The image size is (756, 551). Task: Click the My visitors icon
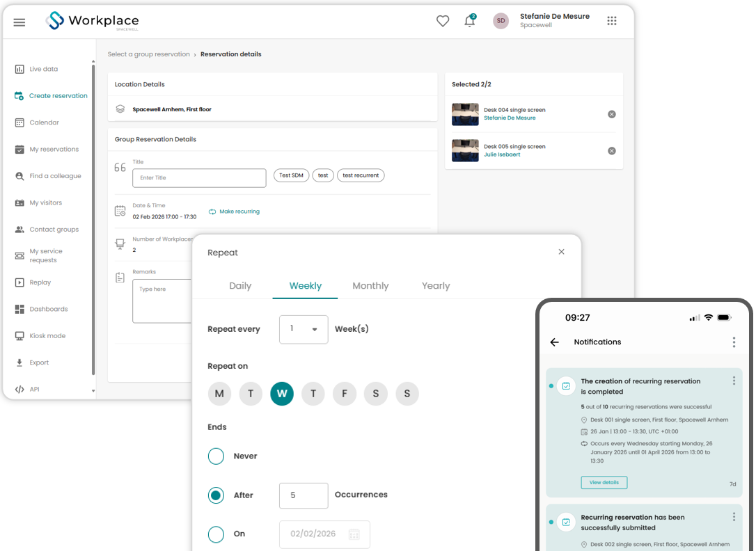tap(19, 202)
